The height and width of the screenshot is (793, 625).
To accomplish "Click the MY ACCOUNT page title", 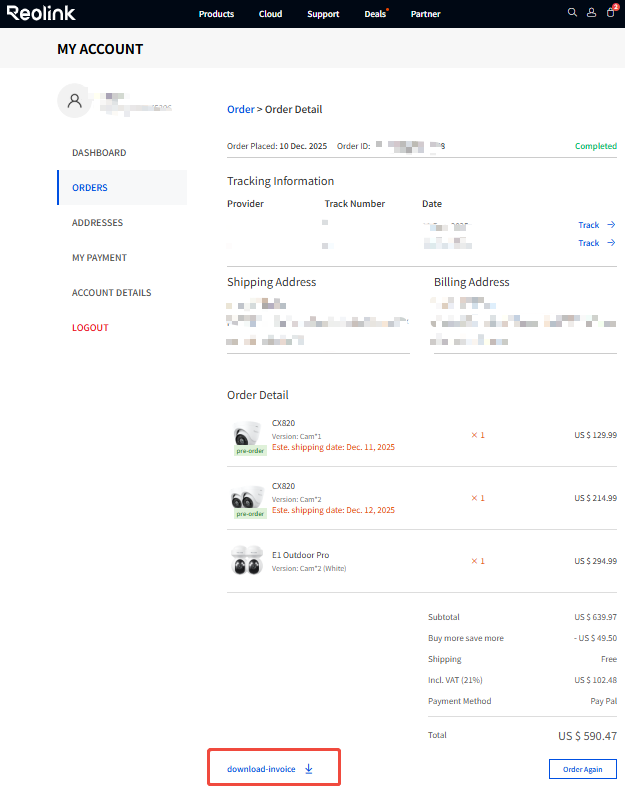I will point(100,49).
